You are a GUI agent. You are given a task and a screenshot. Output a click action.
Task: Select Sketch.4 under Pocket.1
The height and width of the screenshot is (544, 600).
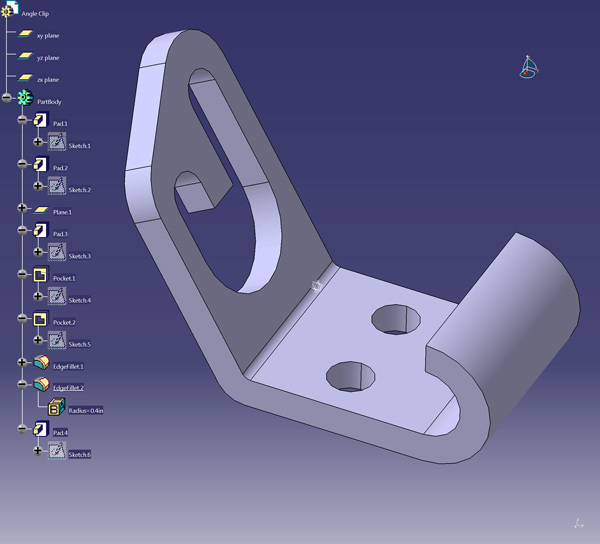(79, 300)
